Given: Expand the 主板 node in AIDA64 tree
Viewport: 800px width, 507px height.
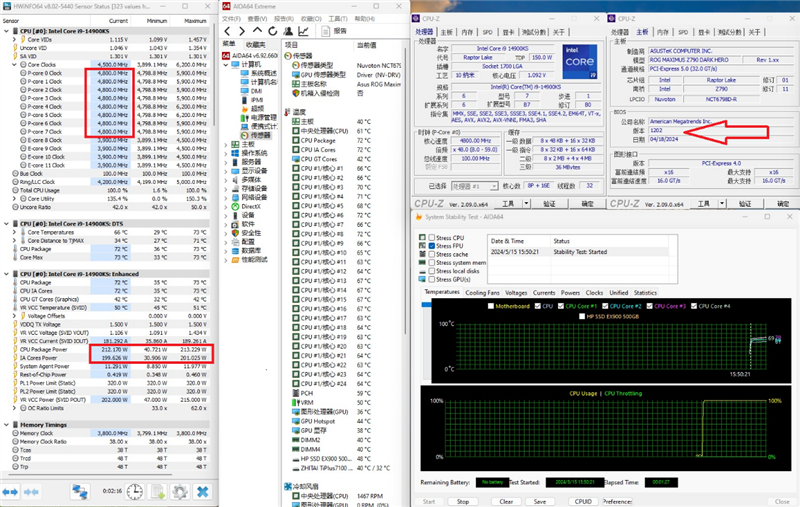Looking at the screenshot, I should (228, 143).
